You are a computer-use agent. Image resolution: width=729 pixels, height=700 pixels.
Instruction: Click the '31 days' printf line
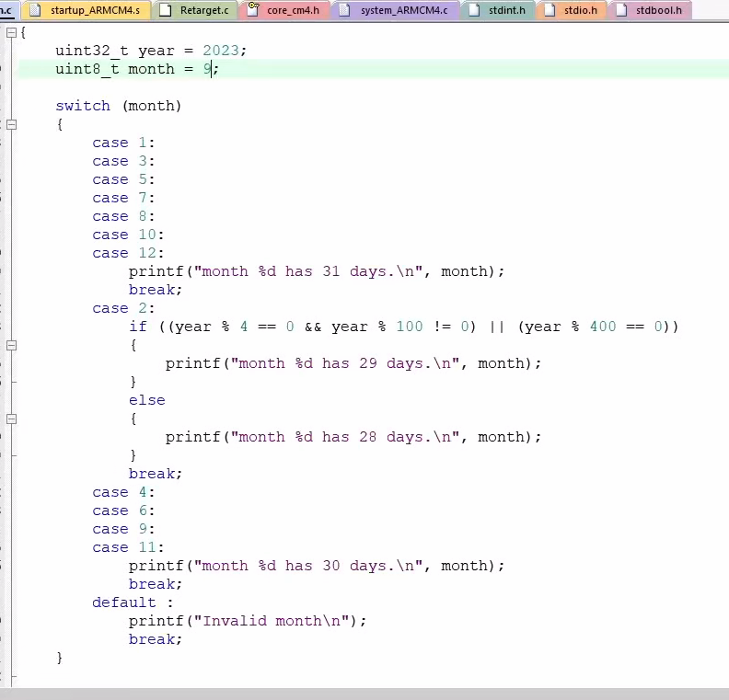(316, 271)
